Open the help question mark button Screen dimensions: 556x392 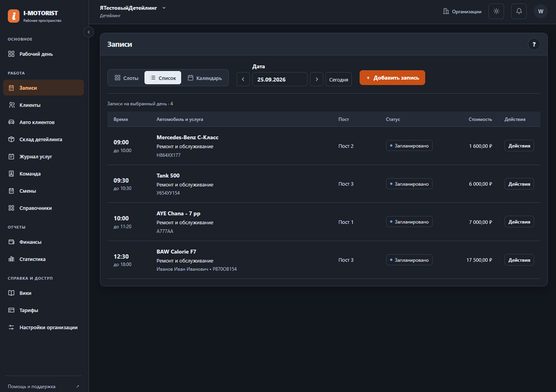pos(534,44)
